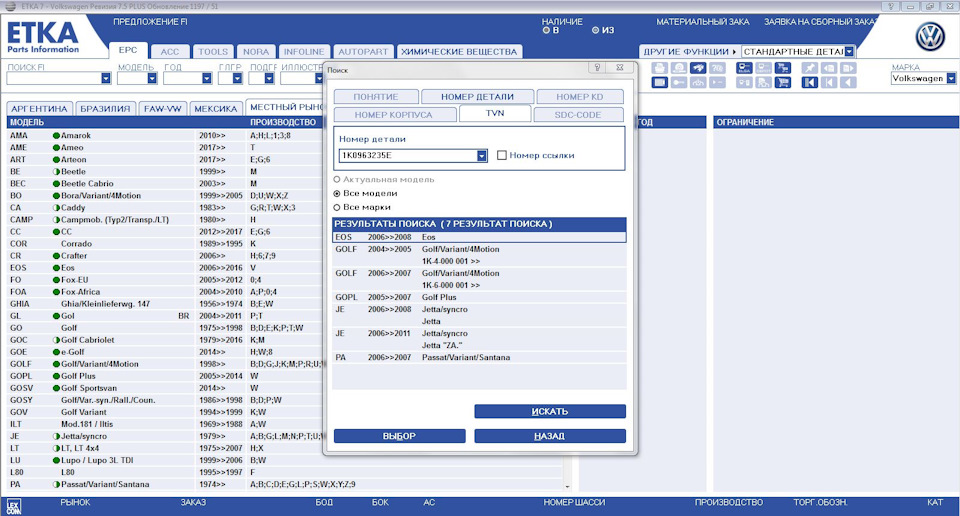
Task: Open ЗАЯВКА НА СБОРНЫЙ ЗАКАЗ
Action: 820,21
